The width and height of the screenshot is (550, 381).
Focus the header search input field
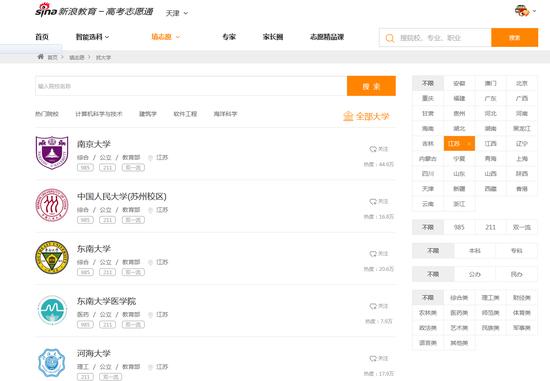[x=435, y=38]
